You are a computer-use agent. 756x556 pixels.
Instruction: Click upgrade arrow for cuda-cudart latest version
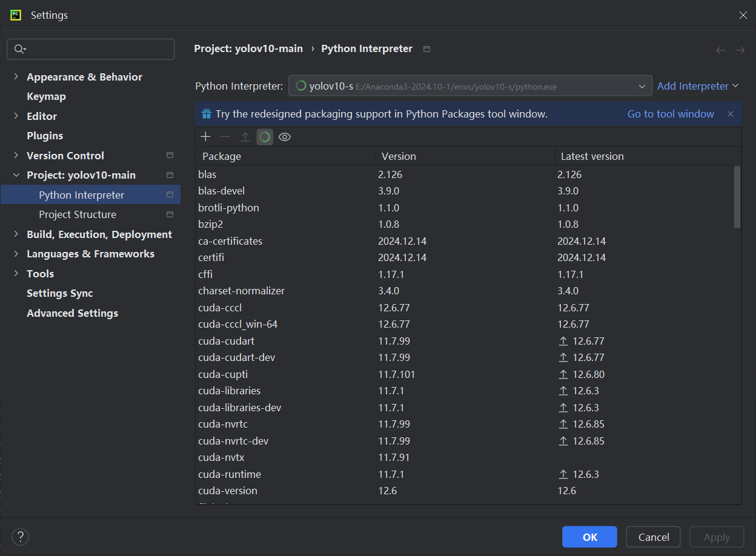click(563, 341)
